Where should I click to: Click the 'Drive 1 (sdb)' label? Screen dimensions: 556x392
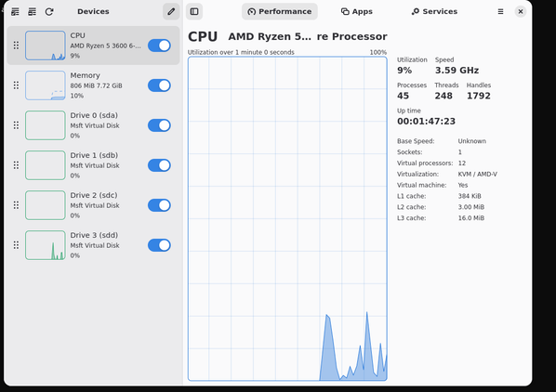coord(94,155)
